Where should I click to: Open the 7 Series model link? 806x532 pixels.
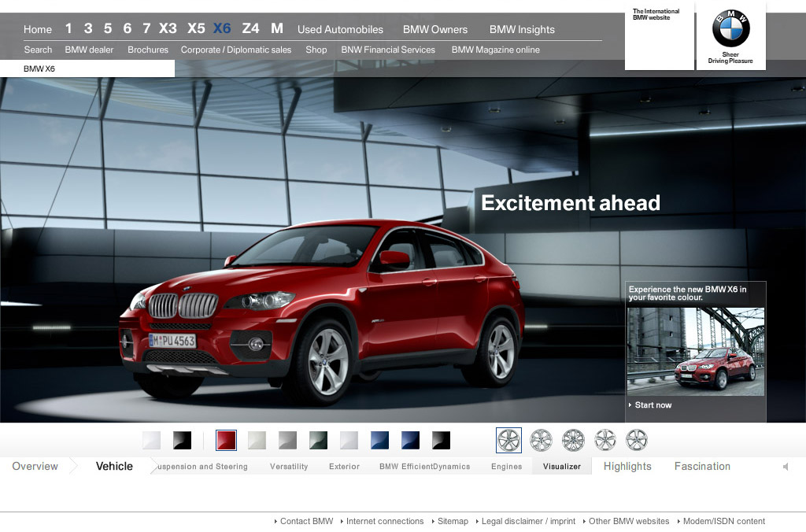tap(146, 28)
